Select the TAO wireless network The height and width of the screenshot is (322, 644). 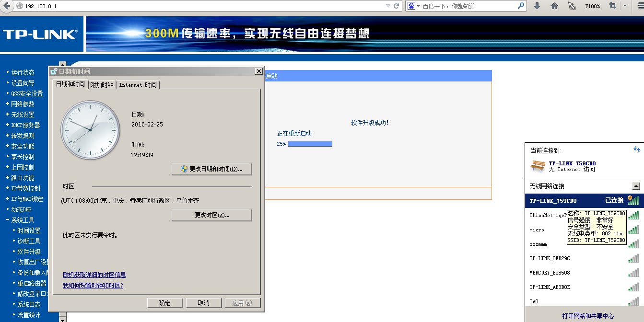tap(585, 301)
